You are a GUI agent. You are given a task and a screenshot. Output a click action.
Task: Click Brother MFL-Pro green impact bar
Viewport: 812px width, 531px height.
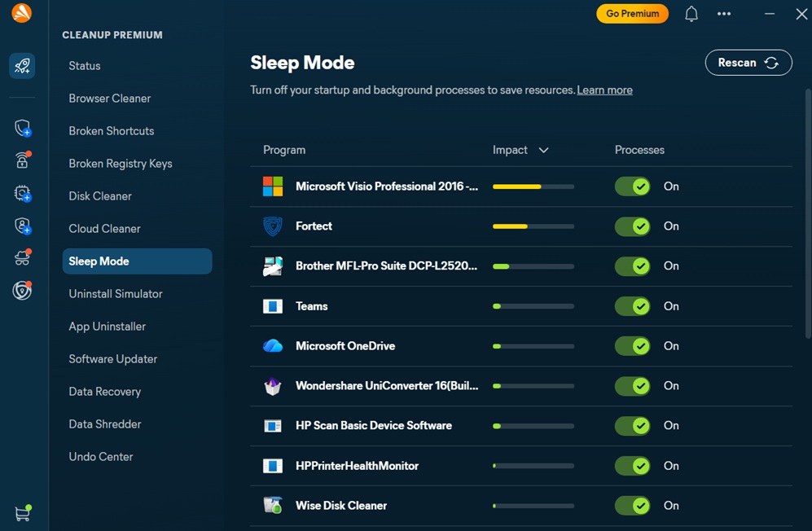(x=501, y=266)
